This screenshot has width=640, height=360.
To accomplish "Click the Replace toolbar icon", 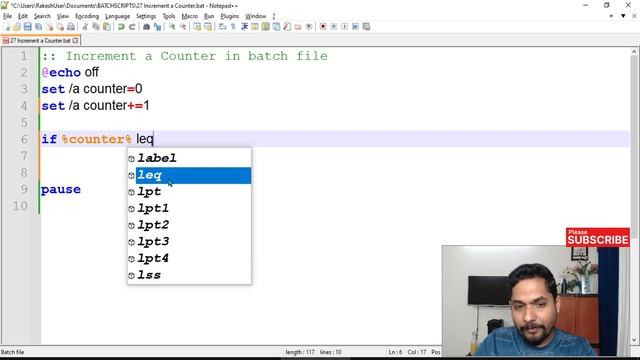I will (x=157, y=27).
